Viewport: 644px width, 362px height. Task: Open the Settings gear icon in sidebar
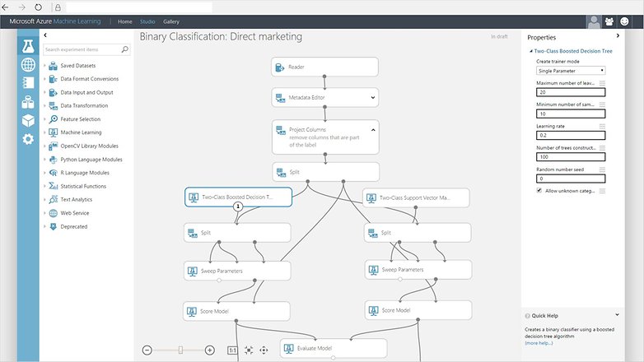pos(28,139)
